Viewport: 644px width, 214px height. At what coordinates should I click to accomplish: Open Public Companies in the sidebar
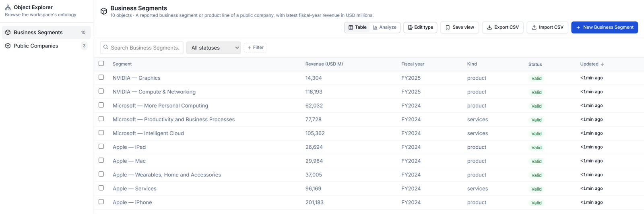[46, 46]
